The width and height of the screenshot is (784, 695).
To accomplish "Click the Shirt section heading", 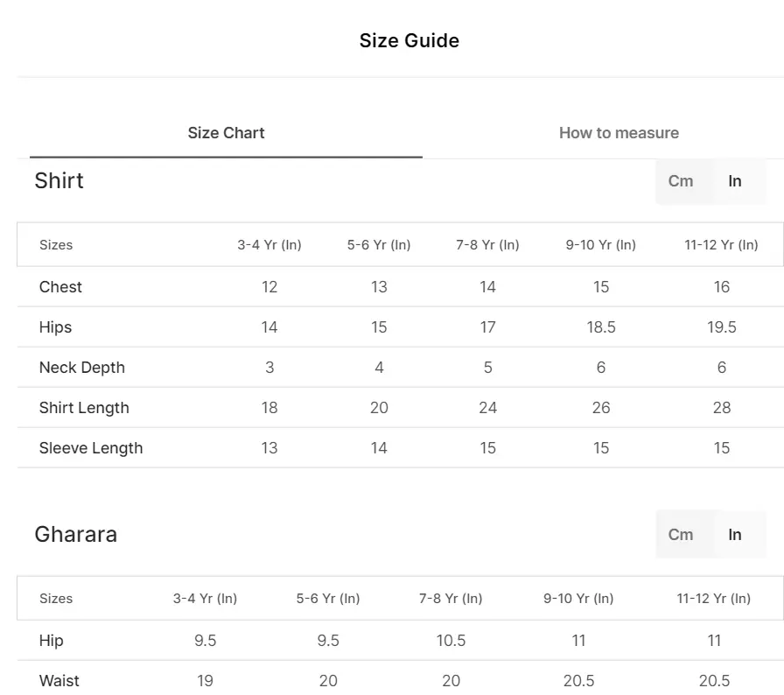I will click(59, 180).
